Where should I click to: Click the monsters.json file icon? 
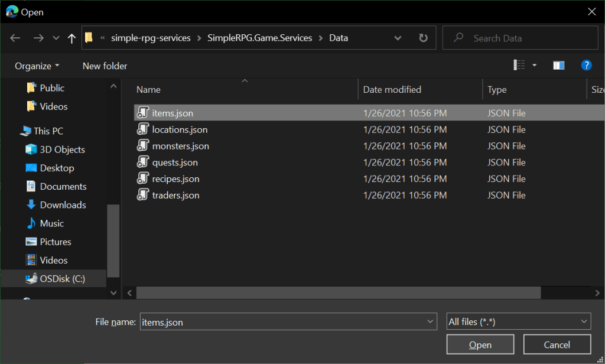(142, 146)
